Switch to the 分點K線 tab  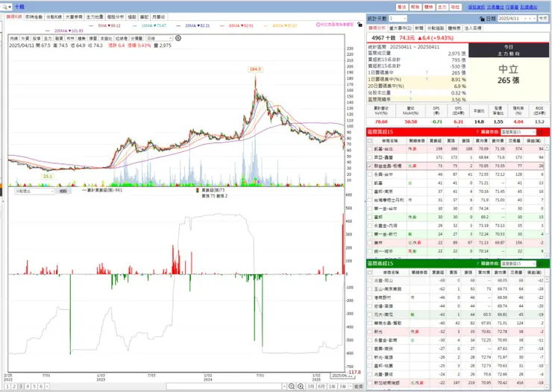click(x=54, y=17)
